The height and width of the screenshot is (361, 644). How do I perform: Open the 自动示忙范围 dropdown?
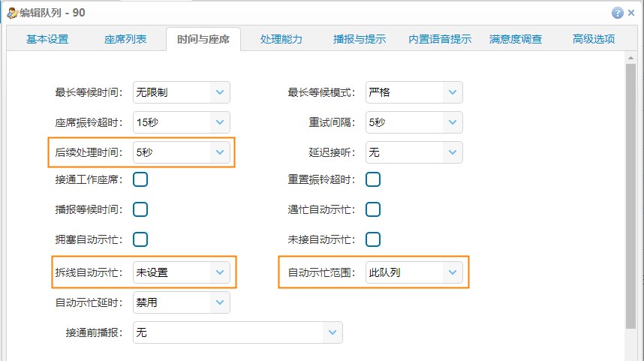coord(452,272)
